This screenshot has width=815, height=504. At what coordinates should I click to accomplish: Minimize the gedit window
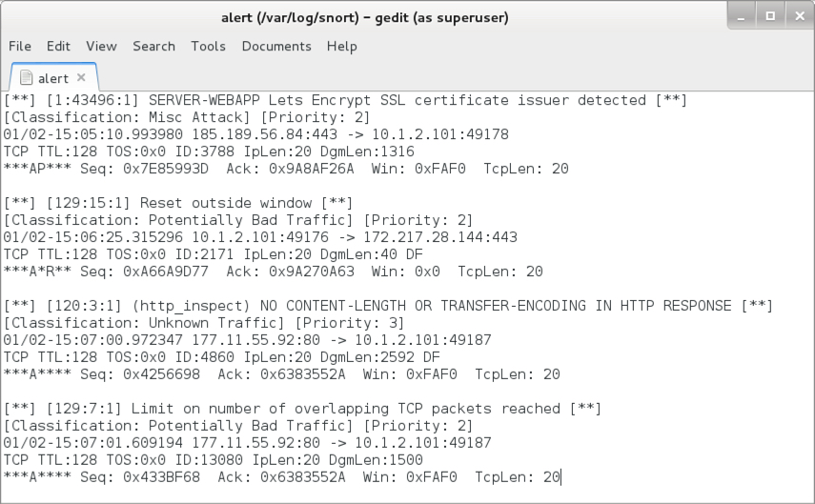pyautogui.click(x=742, y=16)
